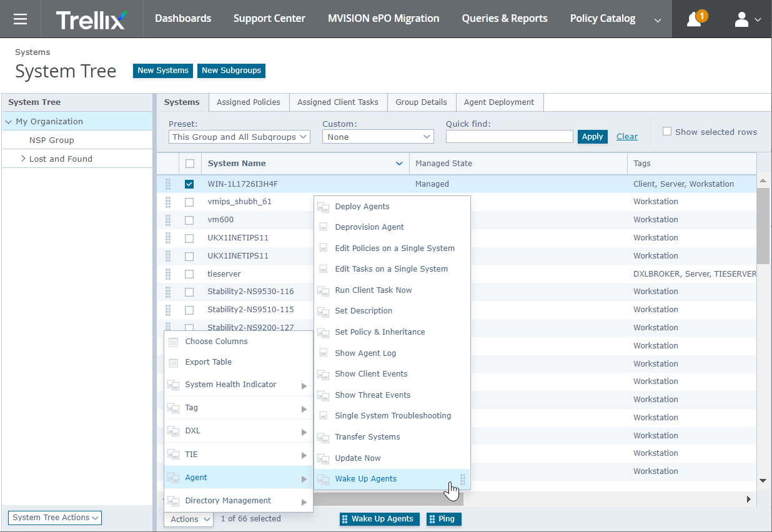This screenshot has height=532, width=772.
Task: Click the Deploy Agents menu icon
Action: (323, 207)
